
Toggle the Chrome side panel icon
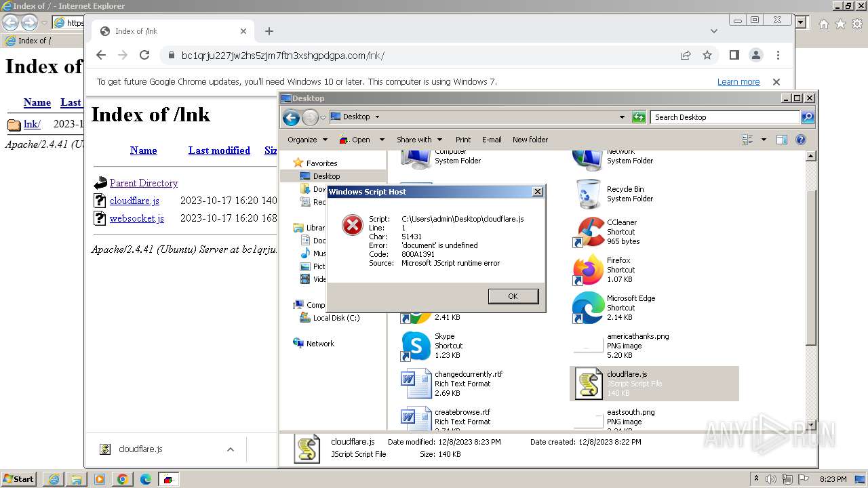[734, 56]
